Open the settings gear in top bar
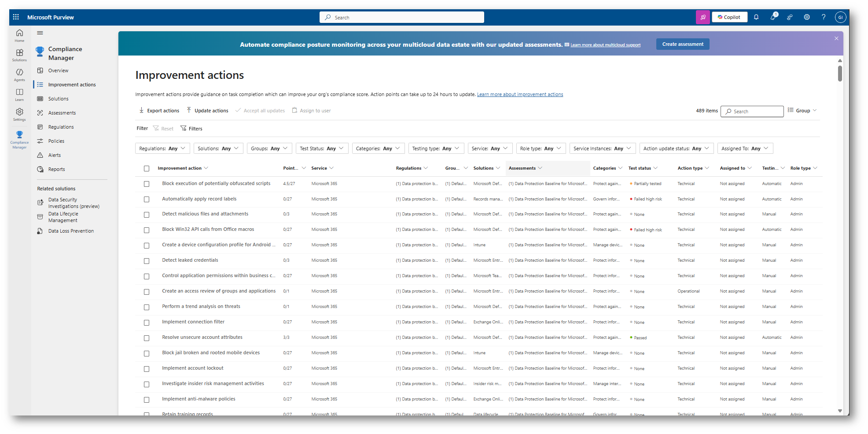 (806, 17)
